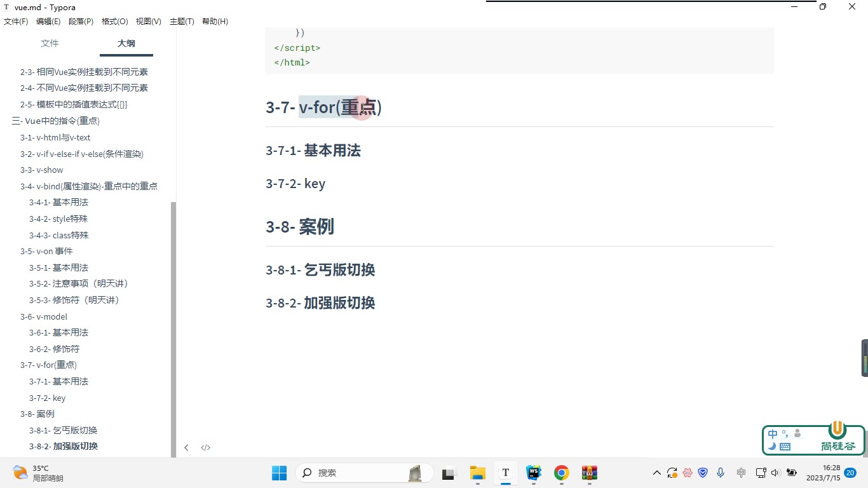The width and height of the screenshot is (868, 488).
Task: Toggle source code mode icon
Action: click(x=206, y=447)
